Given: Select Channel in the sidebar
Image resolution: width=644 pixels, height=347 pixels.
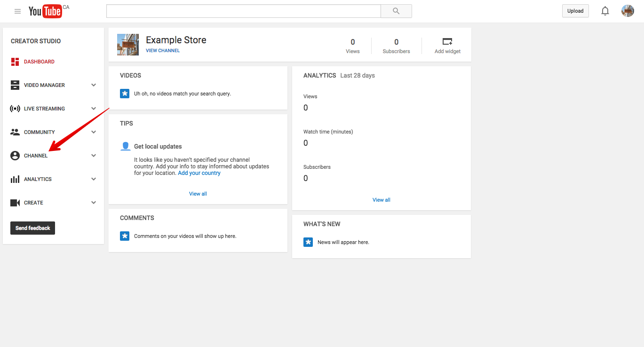Looking at the screenshot, I should coord(36,156).
